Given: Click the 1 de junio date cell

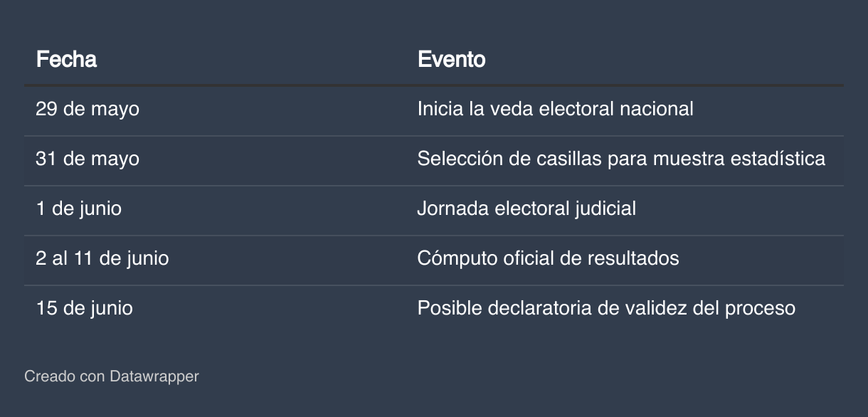Looking at the screenshot, I should click(x=78, y=208).
